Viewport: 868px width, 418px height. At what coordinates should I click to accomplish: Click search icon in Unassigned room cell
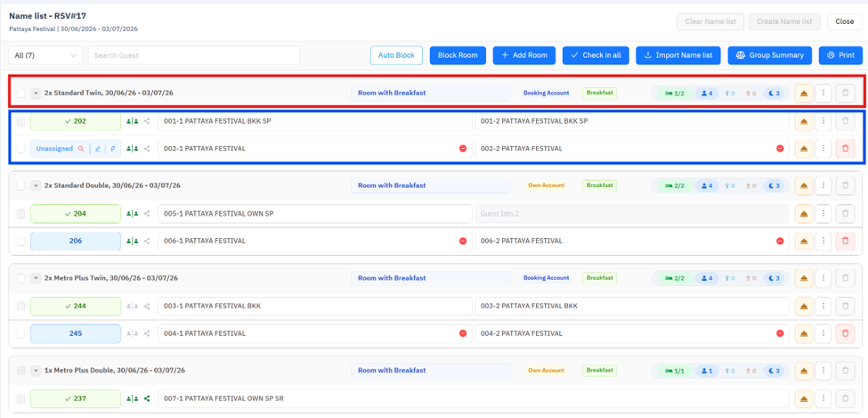click(81, 149)
